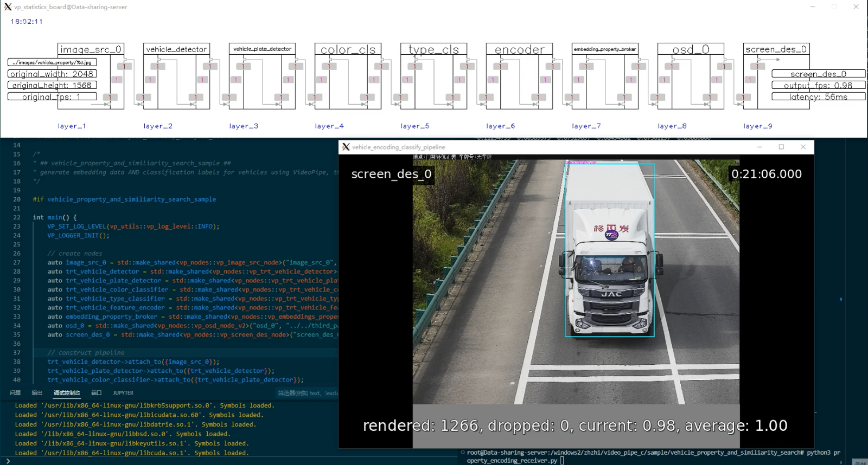
Task: Click the X11 icon of vp_statistics_board window
Action: click(x=8, y=7)
